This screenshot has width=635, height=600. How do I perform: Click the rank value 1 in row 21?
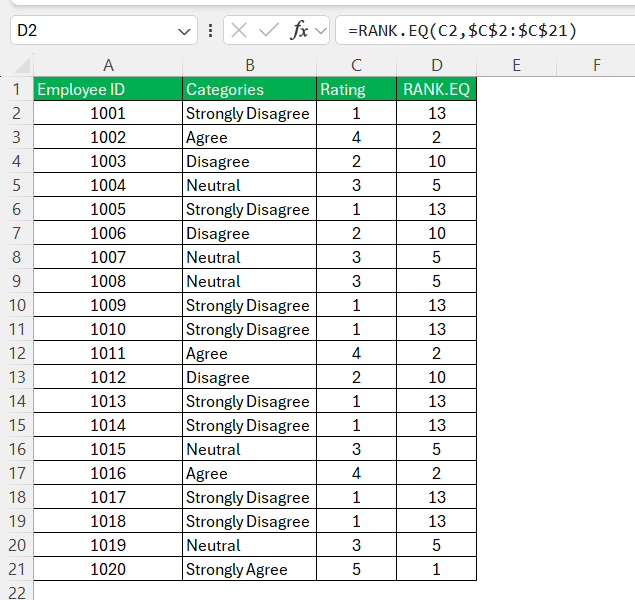pyautogui.click(x=437, y=569)
